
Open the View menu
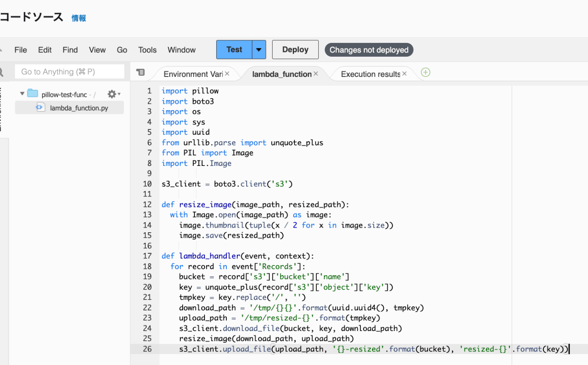coord(97,50)
